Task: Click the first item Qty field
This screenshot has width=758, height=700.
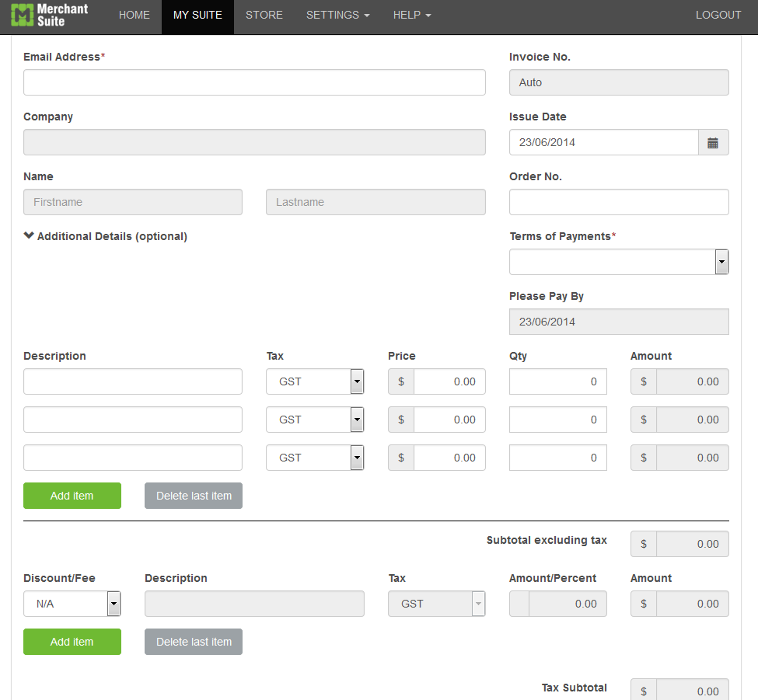Action: [x=558, y=381]
